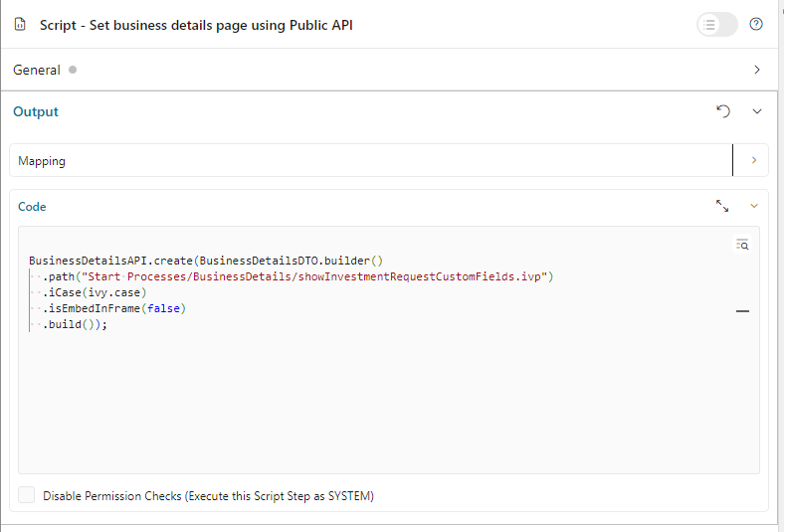Click the editor's minimap marker dash

pyautogui.click(x=742, y=311)
